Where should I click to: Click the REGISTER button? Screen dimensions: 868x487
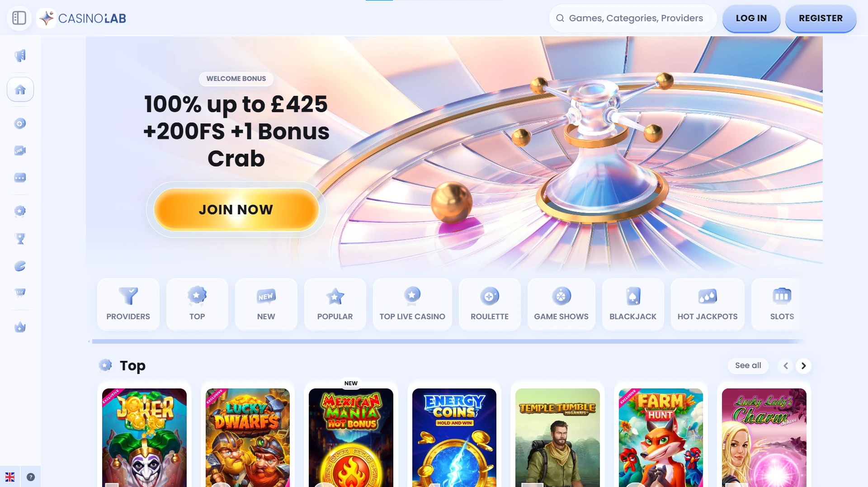821,19
